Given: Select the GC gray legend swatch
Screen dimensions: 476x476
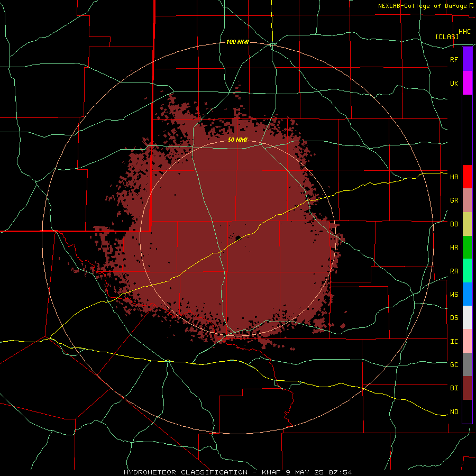Looking at the screenshot, I should coord(467,364).
